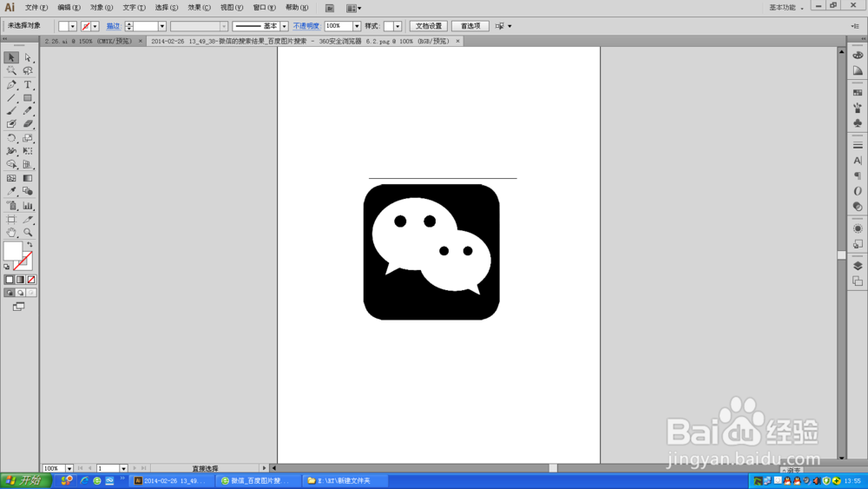Set paint type to Color

10,280
